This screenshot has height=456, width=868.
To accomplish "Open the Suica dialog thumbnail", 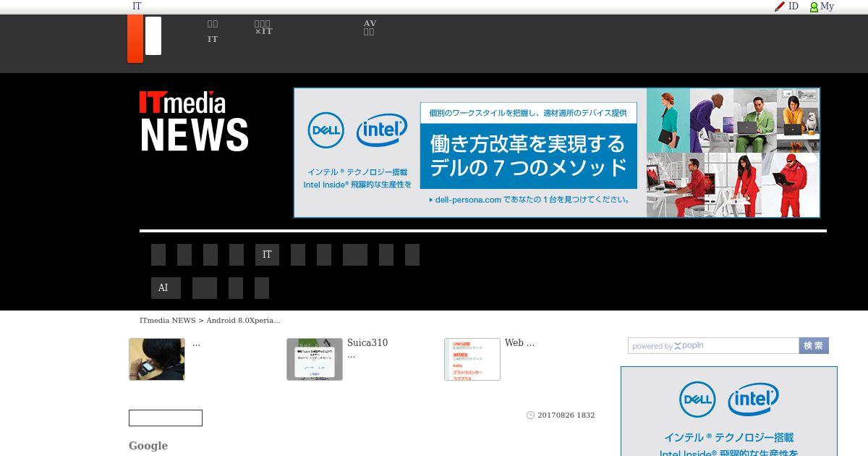I will [x=315, y=359].
